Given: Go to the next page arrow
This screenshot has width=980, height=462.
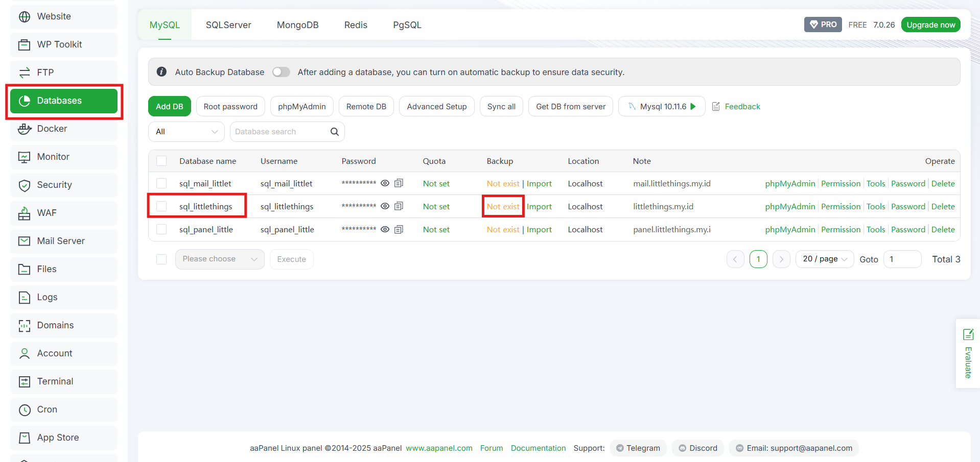Looking at the screenshot, I should [x=781, y=259].
